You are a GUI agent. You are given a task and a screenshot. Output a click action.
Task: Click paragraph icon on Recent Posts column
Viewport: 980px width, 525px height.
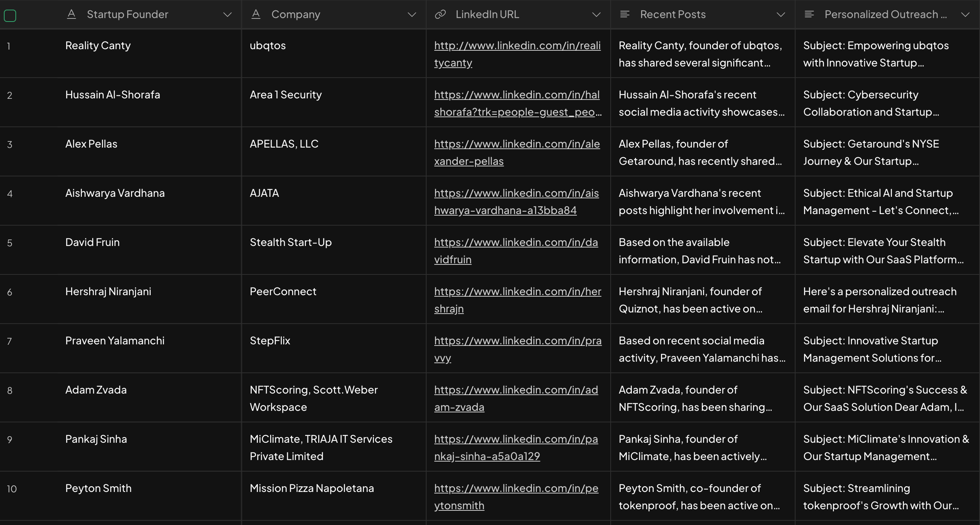pos(625,15)
